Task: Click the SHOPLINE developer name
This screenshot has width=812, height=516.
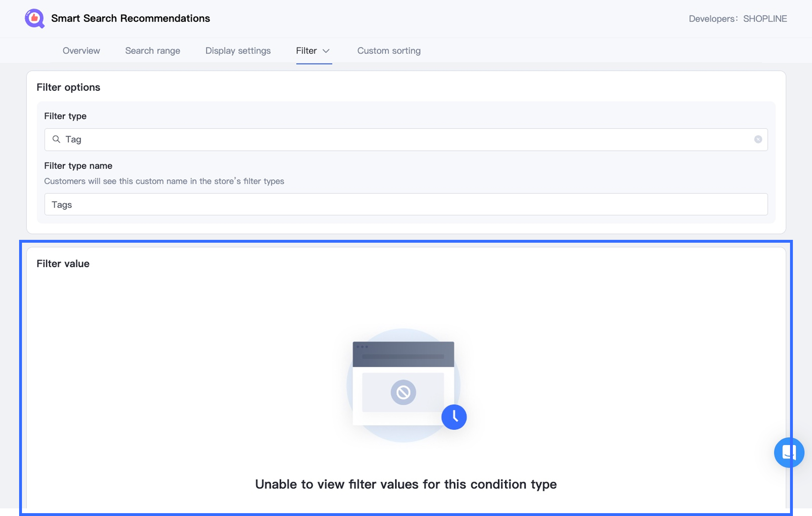Action: (x=765, y=19)
